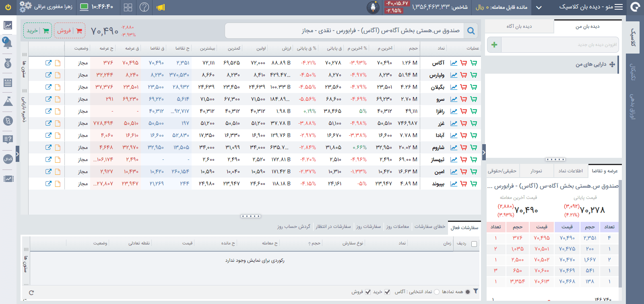Click green plus add watchlist button
644x304 pixels.
(x=494, y=45)
